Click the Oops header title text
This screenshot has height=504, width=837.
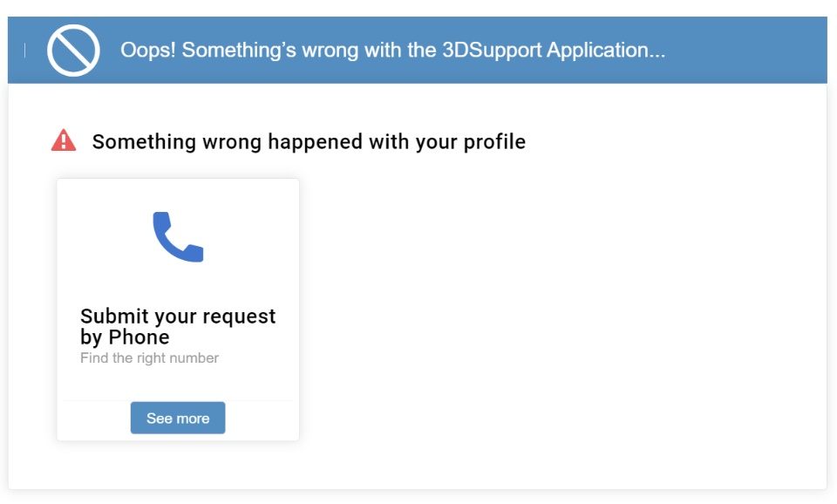(x=392, y=50)
